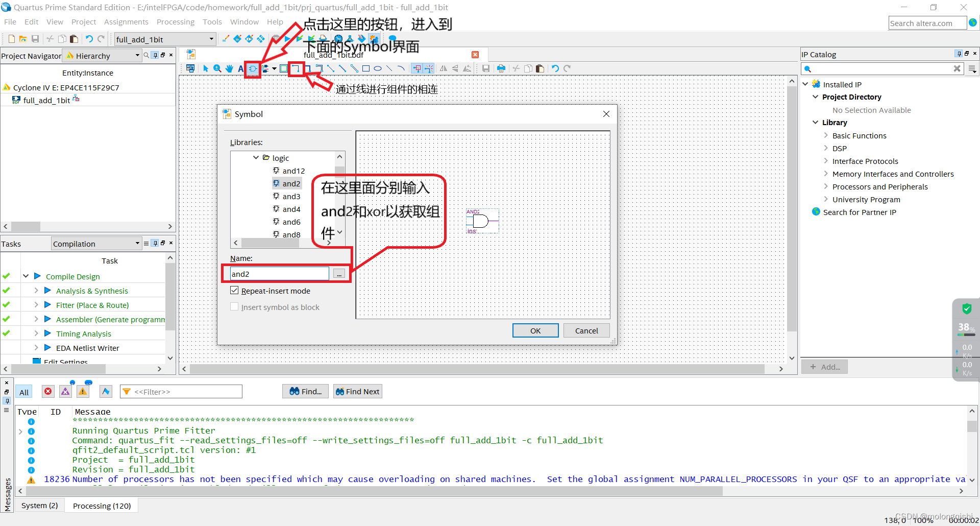Collapse the Compile Design task
This screenshot has width=980, height=526.
(26, 276)
